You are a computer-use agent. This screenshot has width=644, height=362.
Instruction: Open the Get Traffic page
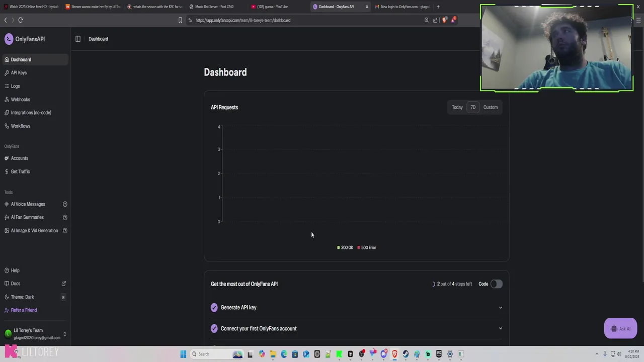click(x=34, y=171)
